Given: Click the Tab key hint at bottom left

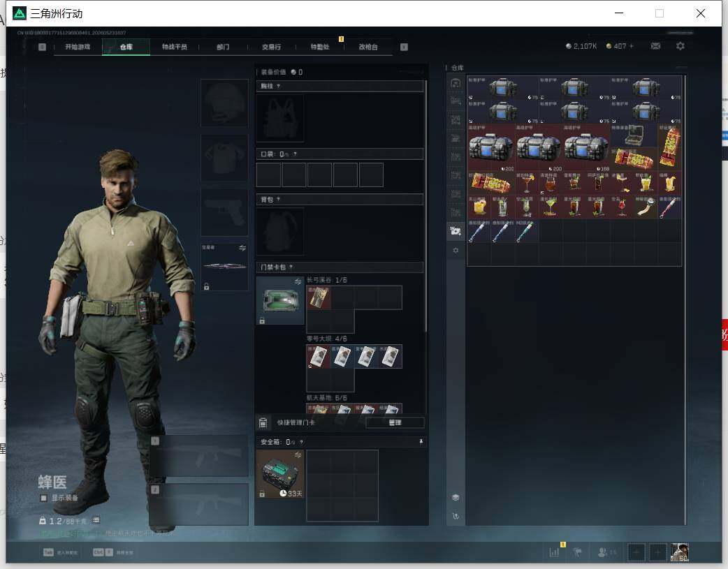Looking at the screenshot, I should click(48, 552).
